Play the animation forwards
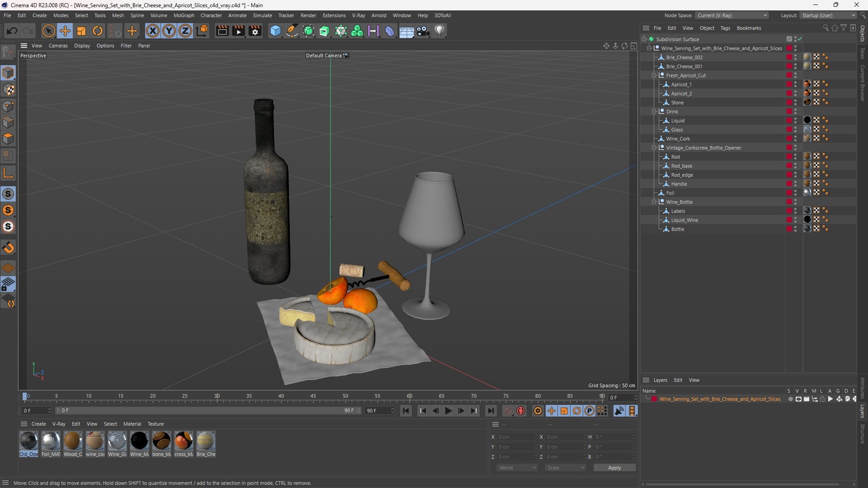Image resolution: width=868 pixels, height=488 pixels. 448,411
